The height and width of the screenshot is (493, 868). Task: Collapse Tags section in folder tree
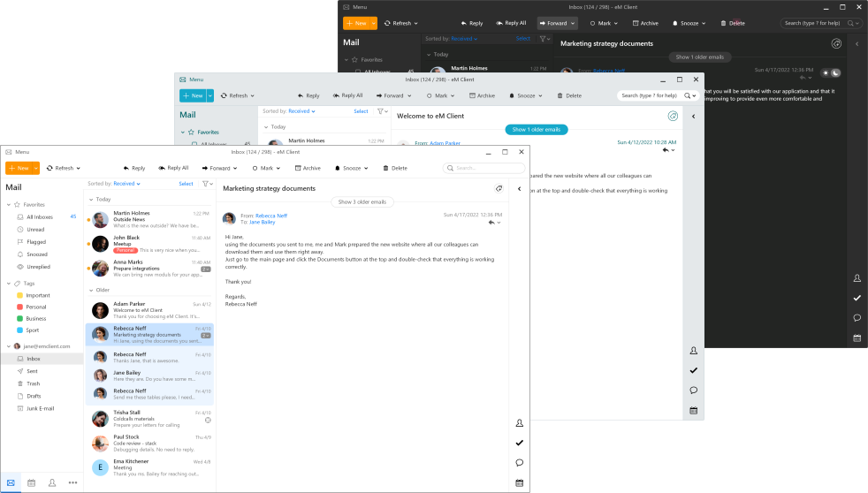coord(8,284)
